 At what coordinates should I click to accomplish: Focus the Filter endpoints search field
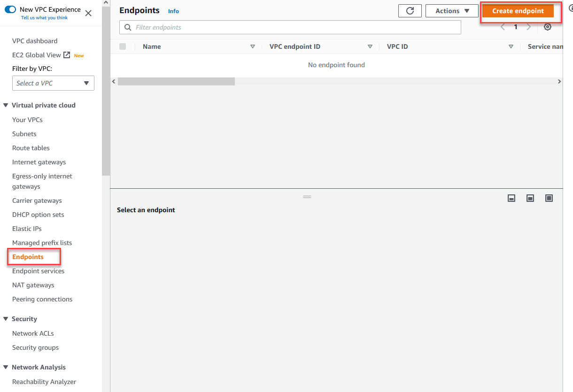pos(290,27)
